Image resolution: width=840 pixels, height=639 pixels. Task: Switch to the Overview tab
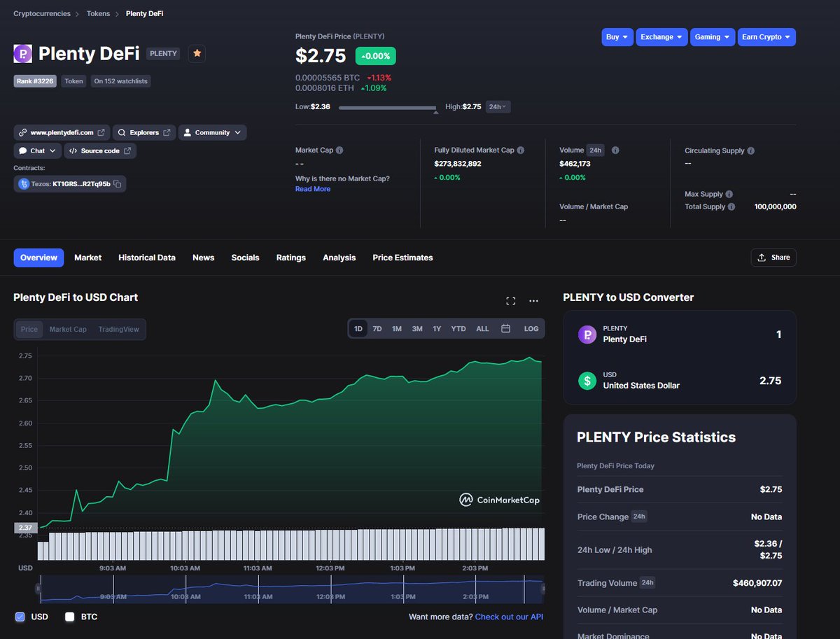pyautogui.click(x=38, y=258)
